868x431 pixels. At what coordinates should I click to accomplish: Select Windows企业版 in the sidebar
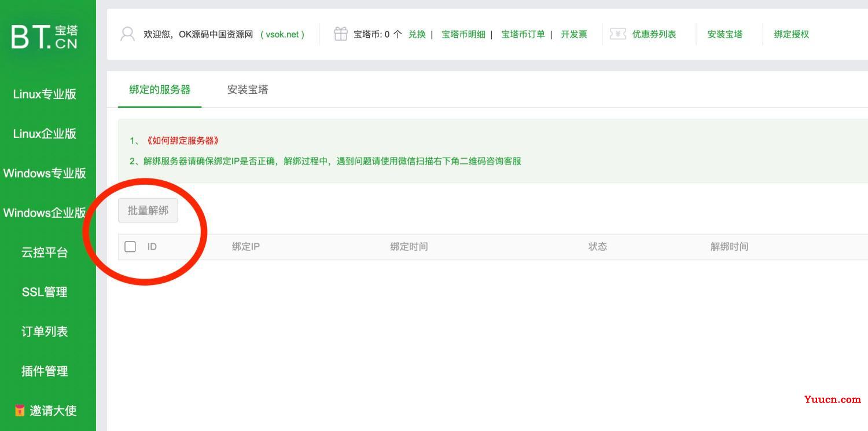tap(46, 213)
